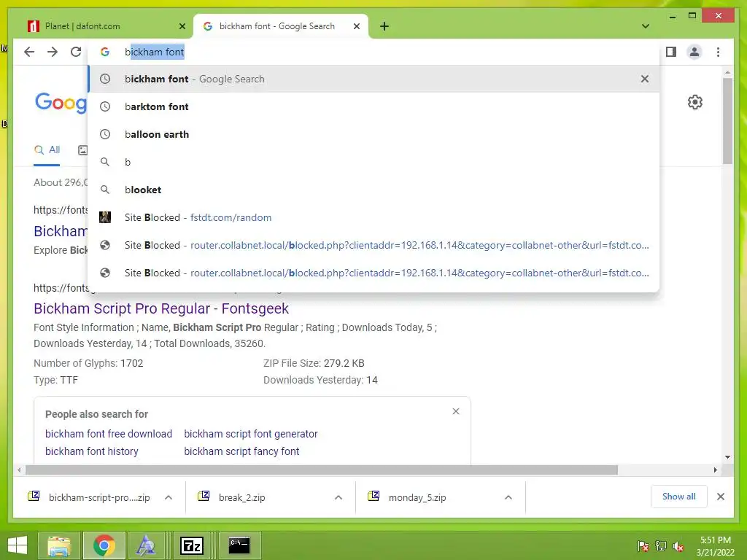Reload the current page
Viewport: 747px width, 560px height.
point(76,52)
